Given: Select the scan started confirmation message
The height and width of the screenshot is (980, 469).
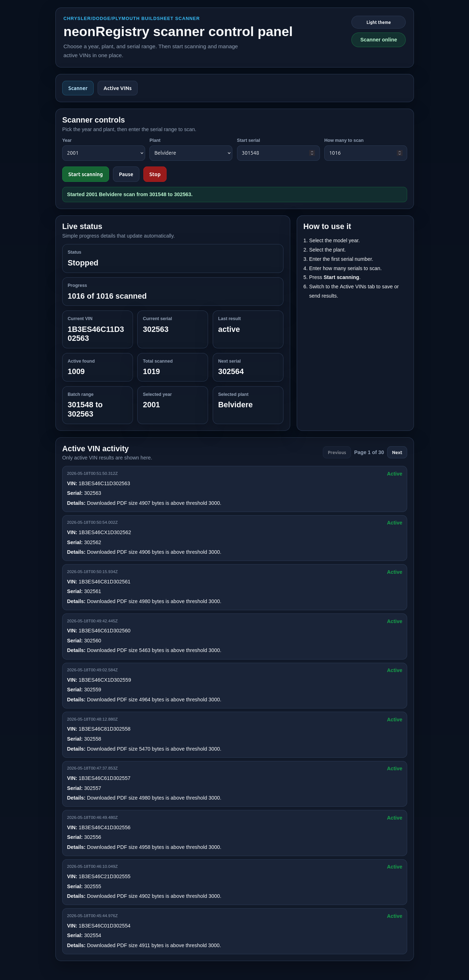Looking at the screenshot, I should coord(234,194).
